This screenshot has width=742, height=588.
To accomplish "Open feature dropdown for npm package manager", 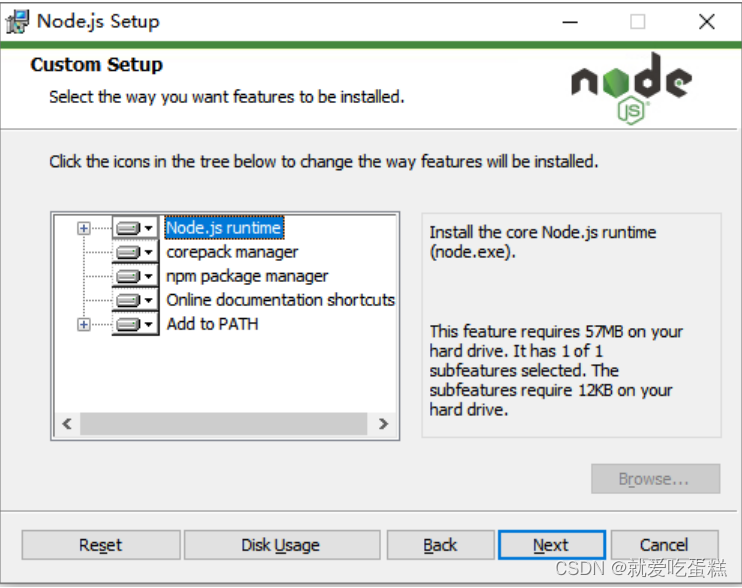I will [135, 276].
